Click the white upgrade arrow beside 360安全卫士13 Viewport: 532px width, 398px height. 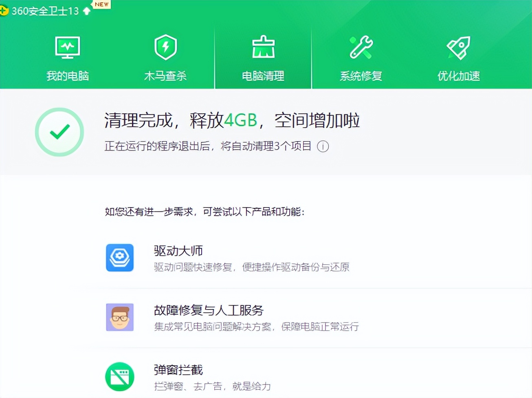87,11
